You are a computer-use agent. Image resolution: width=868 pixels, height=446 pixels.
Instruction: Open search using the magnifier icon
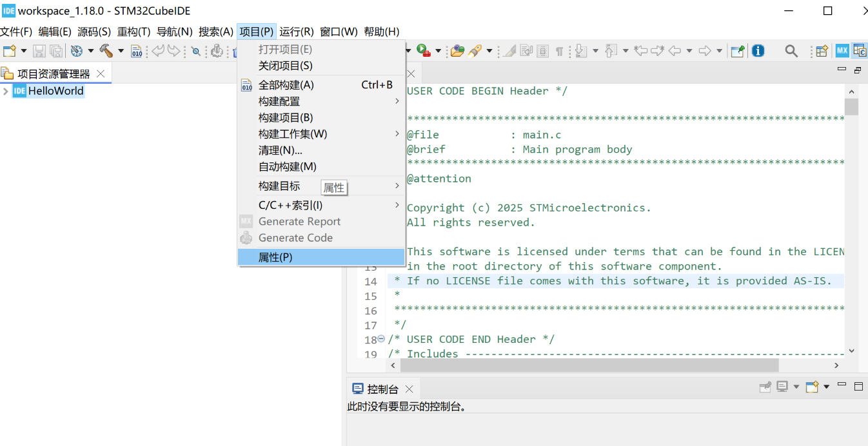pyautogui.click(x=791, y=50)
